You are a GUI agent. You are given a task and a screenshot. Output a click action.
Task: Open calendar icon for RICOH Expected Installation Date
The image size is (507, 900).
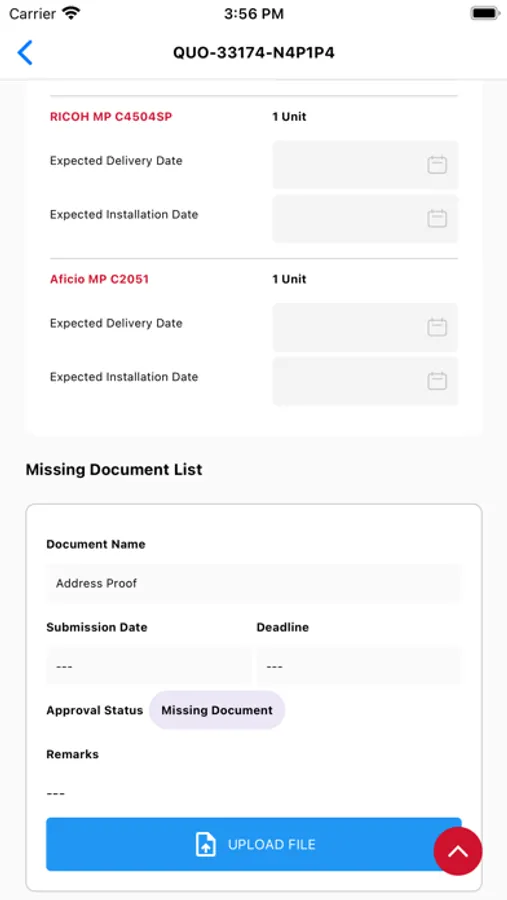coord(437,219)
